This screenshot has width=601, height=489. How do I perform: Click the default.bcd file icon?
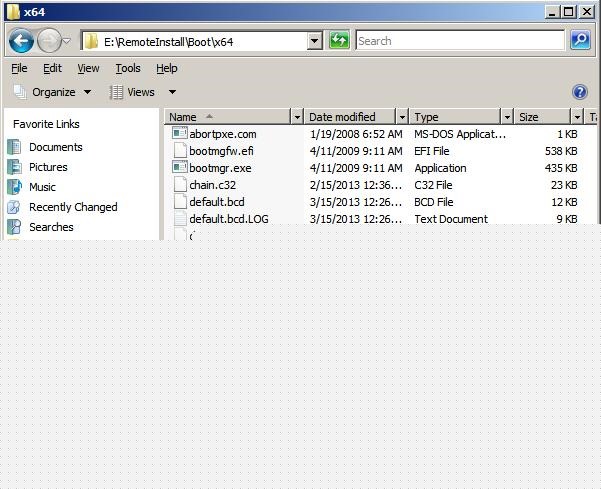click(180, 201)
